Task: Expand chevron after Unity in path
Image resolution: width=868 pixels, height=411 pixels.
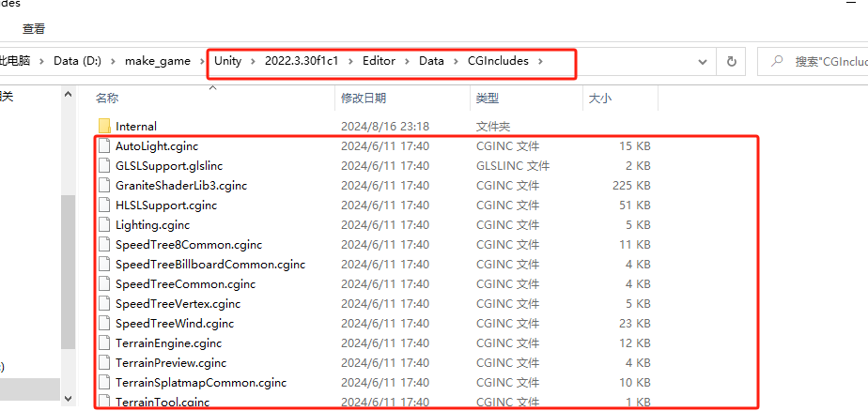Action: tap(253, 61)
